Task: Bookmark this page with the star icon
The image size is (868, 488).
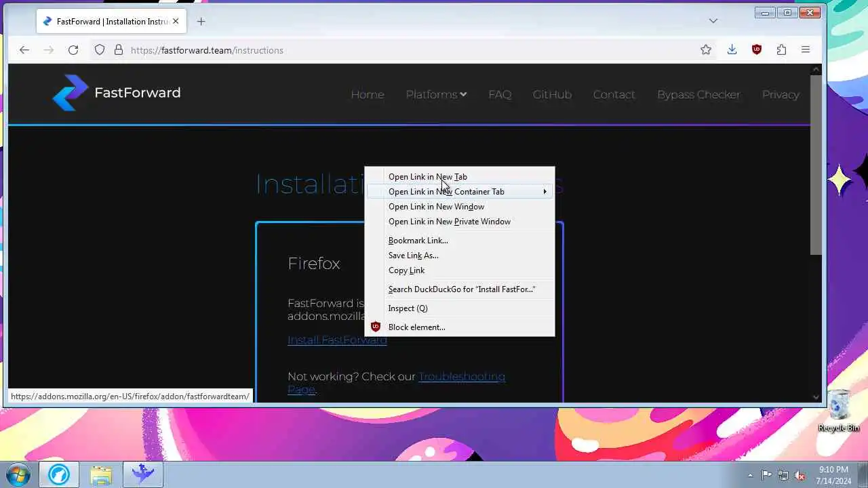Action: click(706, 49)
